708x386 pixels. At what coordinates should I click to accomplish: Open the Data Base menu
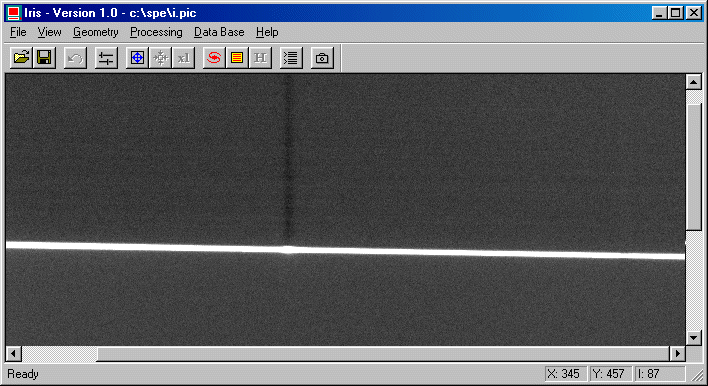point(219,32)
